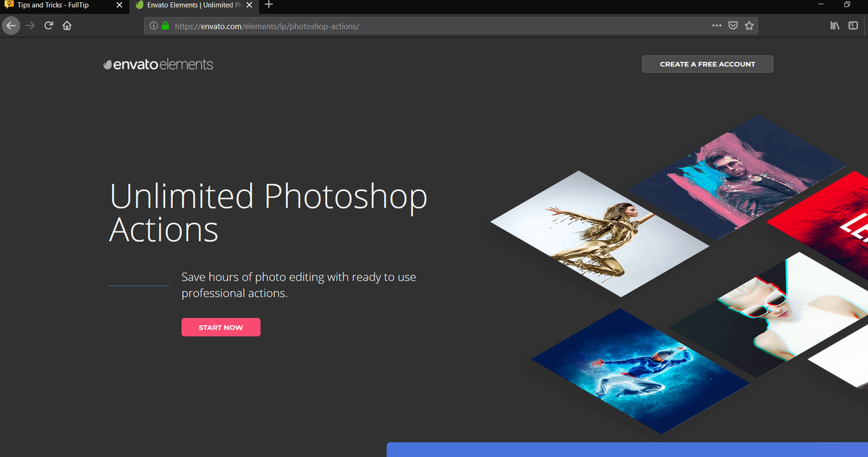868x457 pixels.
Task: Open a new tab with plus button
Action: point(268,5)
